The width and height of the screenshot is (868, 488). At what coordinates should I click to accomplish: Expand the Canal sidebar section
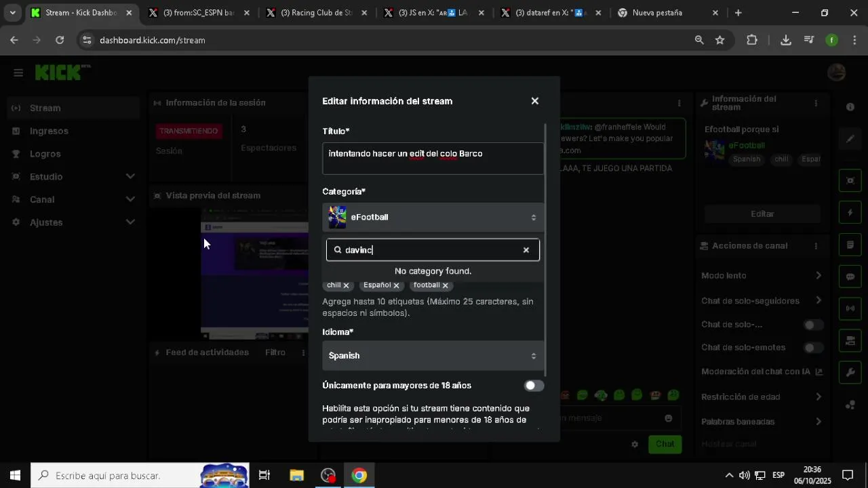point(130,199)
